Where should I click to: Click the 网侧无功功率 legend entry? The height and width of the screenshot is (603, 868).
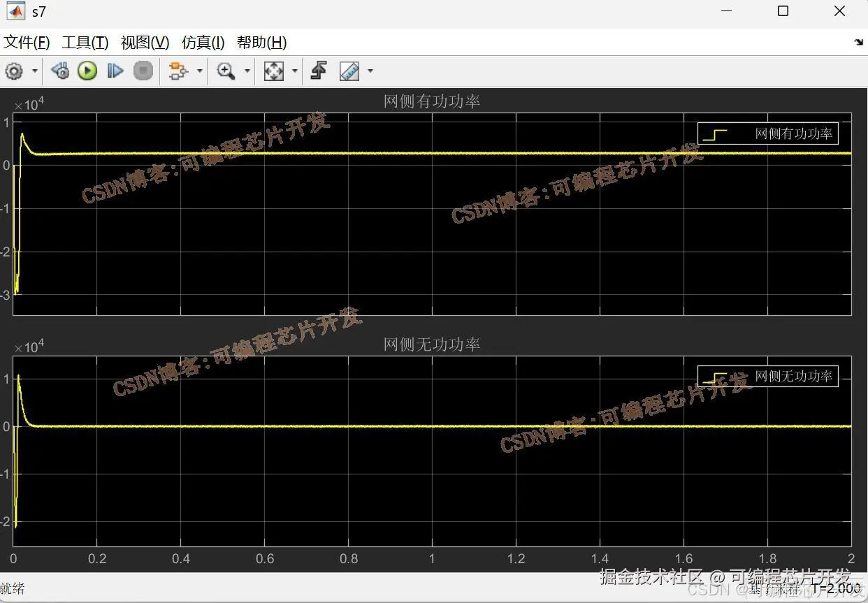[x=768, y=376]
